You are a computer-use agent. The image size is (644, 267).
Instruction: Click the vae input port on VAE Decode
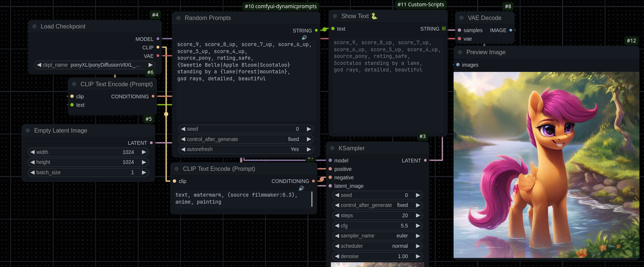tap(459, 38)
